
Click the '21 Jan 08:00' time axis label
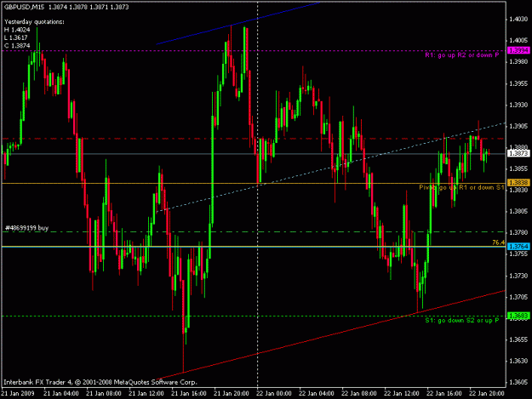click(x=104, y=394)
